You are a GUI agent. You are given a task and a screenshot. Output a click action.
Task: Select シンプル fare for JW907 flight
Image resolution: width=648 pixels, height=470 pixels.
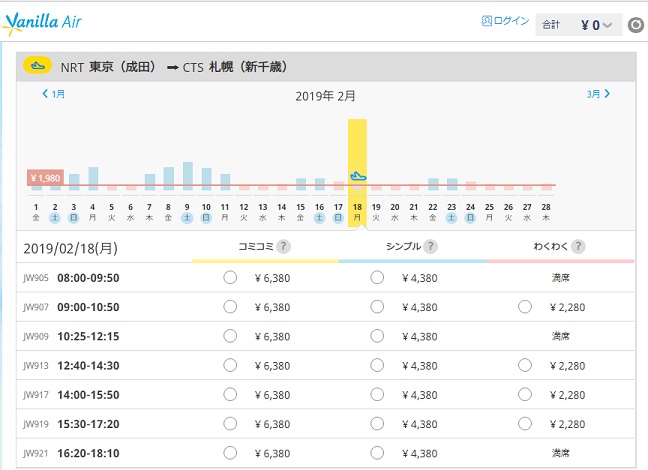377,307
